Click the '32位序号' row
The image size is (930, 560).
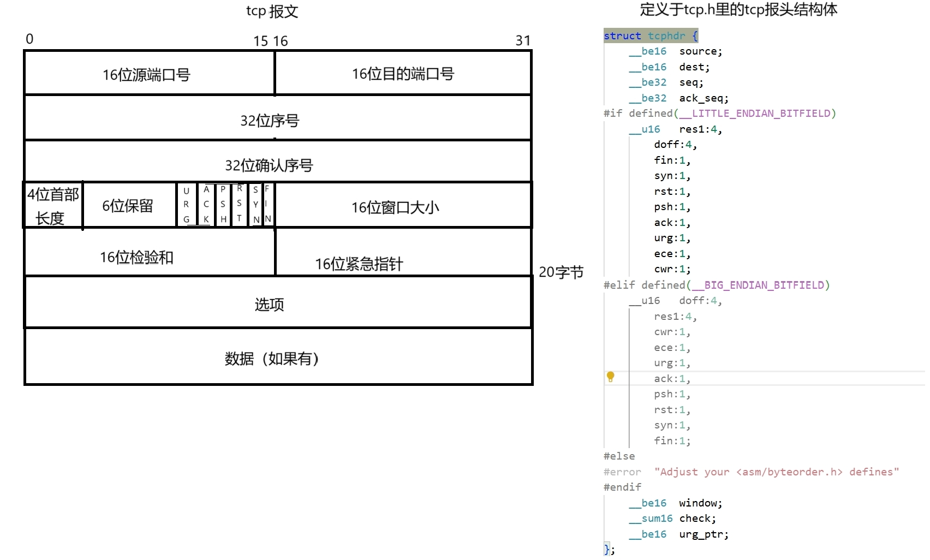278,118
